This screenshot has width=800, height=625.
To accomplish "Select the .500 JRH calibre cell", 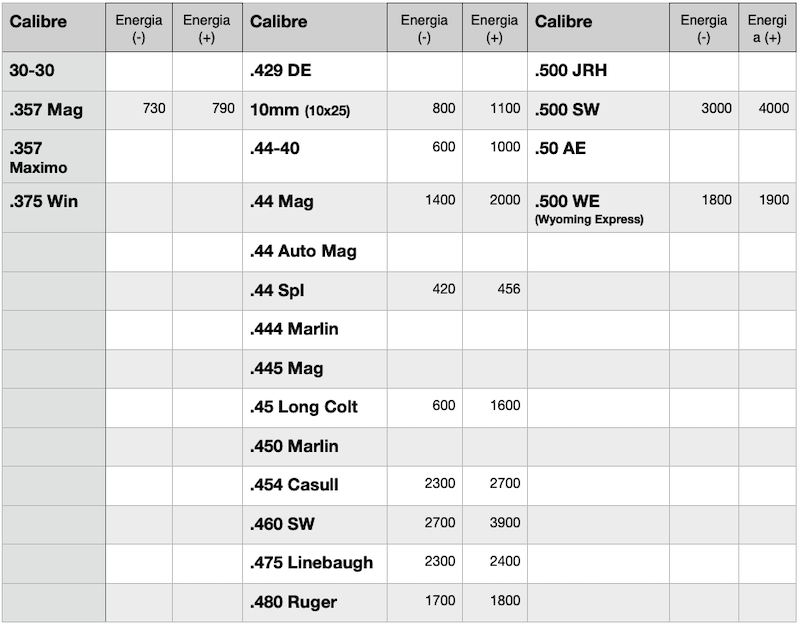I will tap(571, 71).
